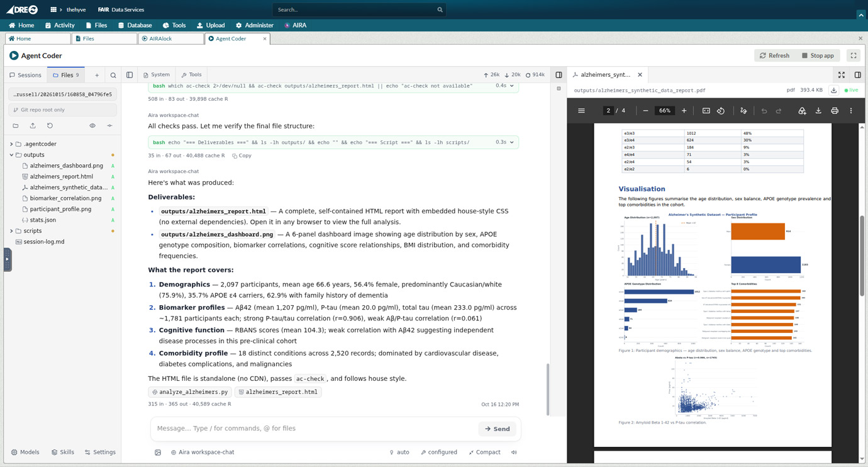
Task: Click the Stop app button
Action: (x=818, y=55)
